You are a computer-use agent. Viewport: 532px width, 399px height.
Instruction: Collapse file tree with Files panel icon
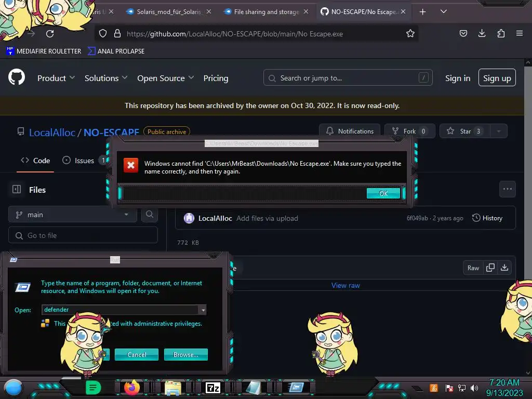point(17,189)
